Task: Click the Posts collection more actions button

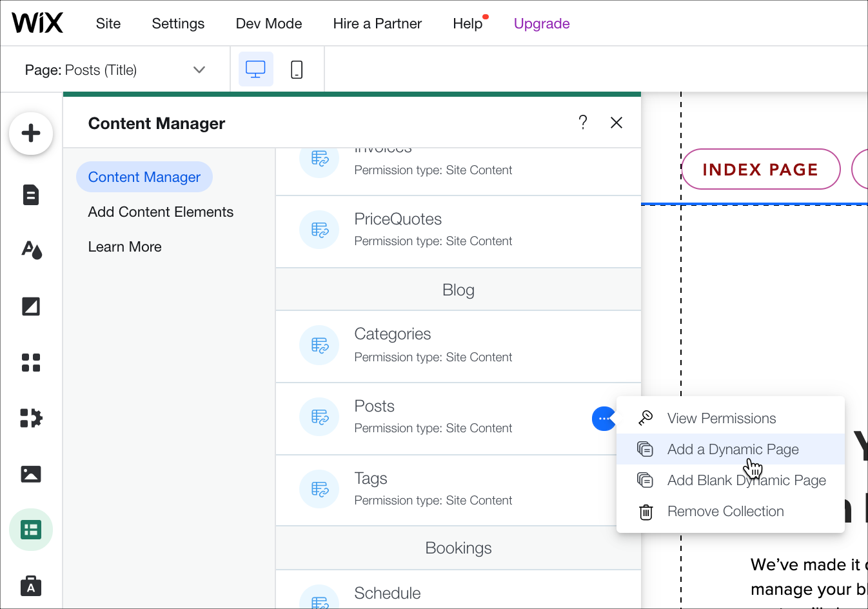Action: [604, 419]
